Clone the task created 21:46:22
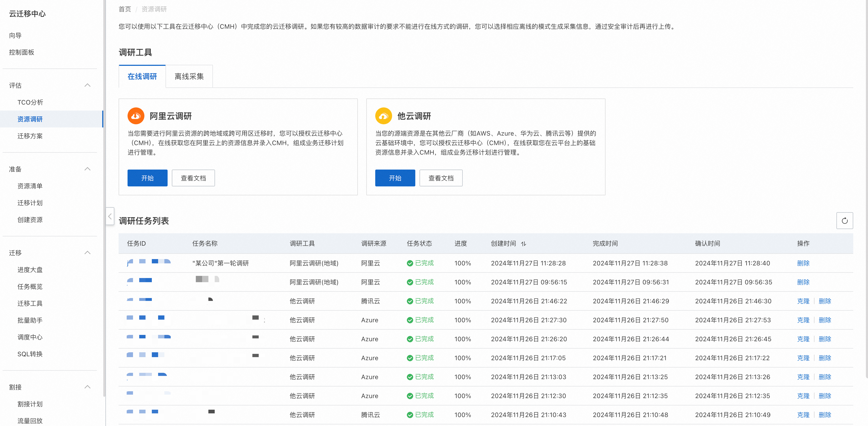The width and height of the screenshot is (868, 426). click(x=803, y=301)
